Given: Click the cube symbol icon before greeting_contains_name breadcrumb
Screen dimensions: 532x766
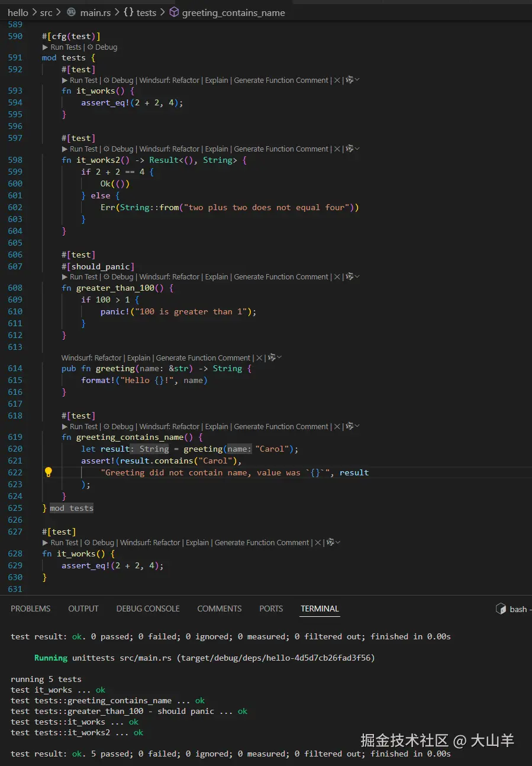Looking at the screenshot, I should 174,12.
